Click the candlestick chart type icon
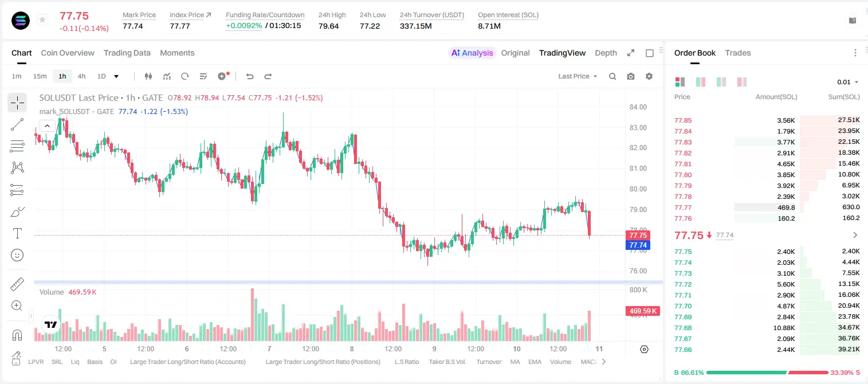This screenshot has width=868, height=384. click(x=148, y=76)
